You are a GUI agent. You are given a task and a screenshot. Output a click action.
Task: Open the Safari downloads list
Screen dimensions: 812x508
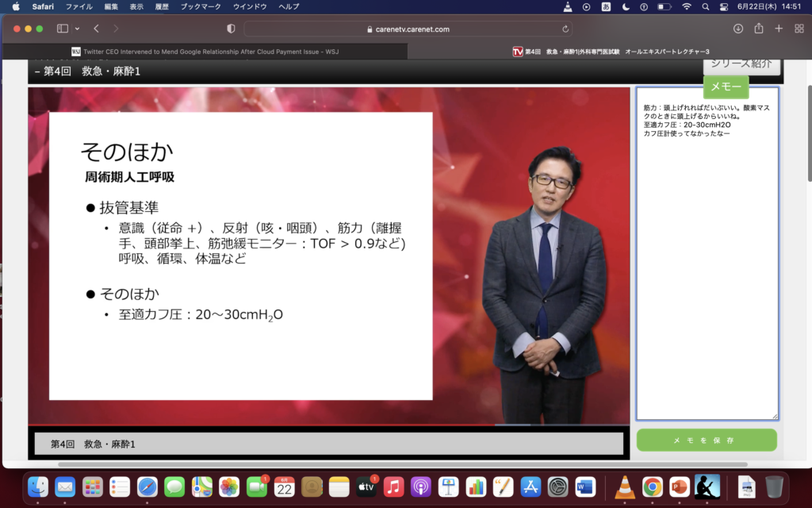click(x=737, y=29)
